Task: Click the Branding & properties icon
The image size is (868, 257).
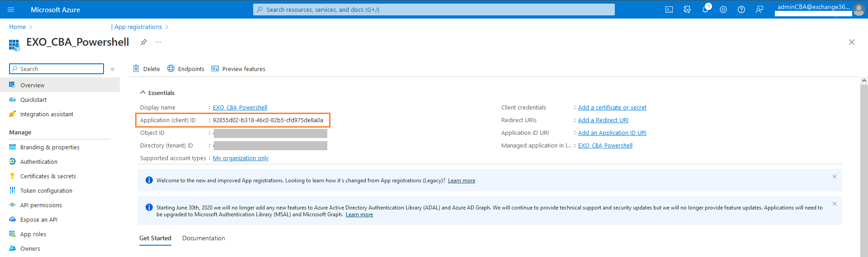Action: pos(12,147)
